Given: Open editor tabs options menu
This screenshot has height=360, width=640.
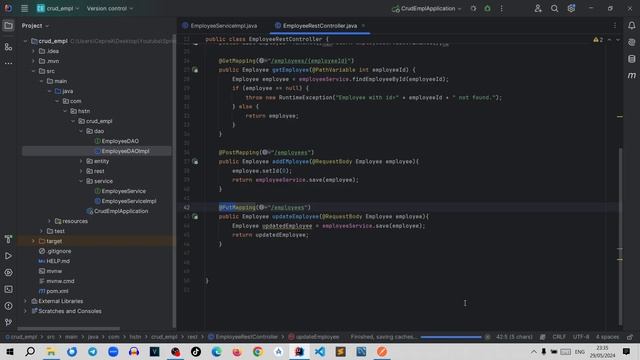Looking at the screenshot, I should point(615,26).
